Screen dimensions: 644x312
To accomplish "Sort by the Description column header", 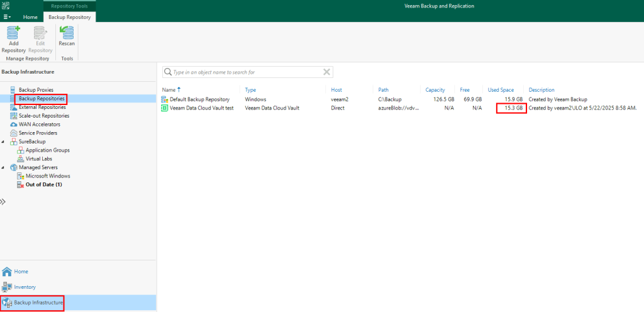I will (x=541, y=89).
